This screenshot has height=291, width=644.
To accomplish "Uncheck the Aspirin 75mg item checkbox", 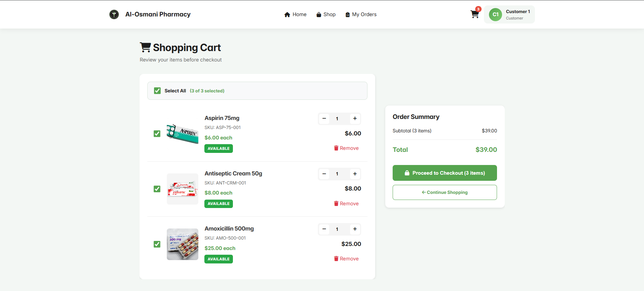I will coord(157,134).
